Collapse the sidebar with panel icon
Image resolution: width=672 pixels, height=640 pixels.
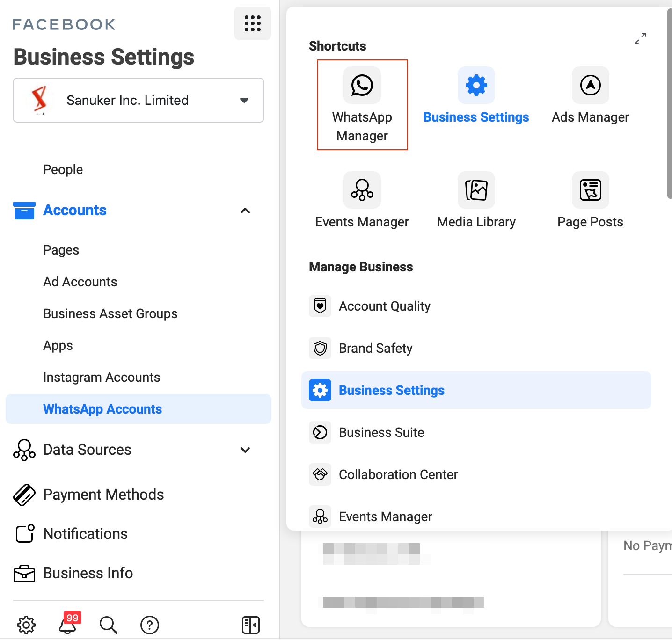251,625
